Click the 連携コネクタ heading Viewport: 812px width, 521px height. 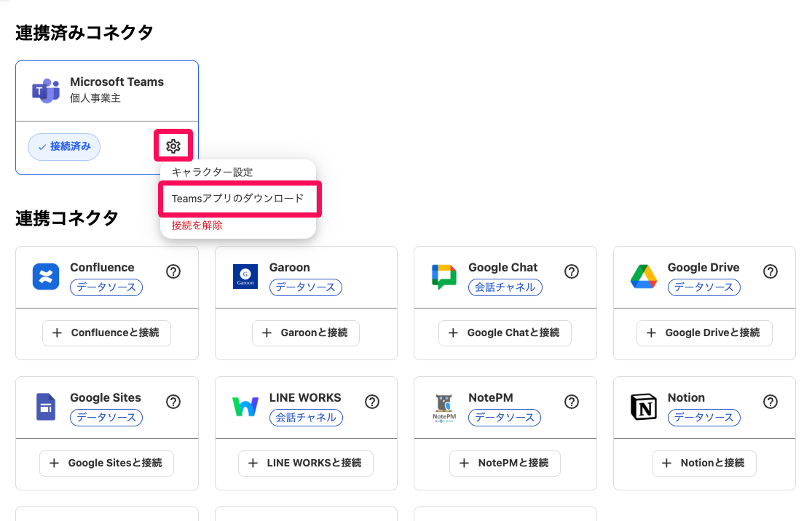[67, 218]
